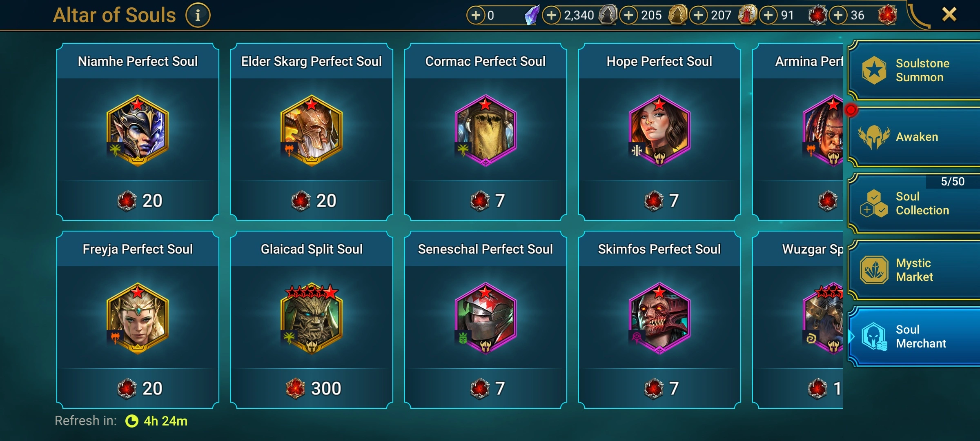Select Cormac Perfect Soul portrait
Screen dimensions: 980x441
pos(486,131)
